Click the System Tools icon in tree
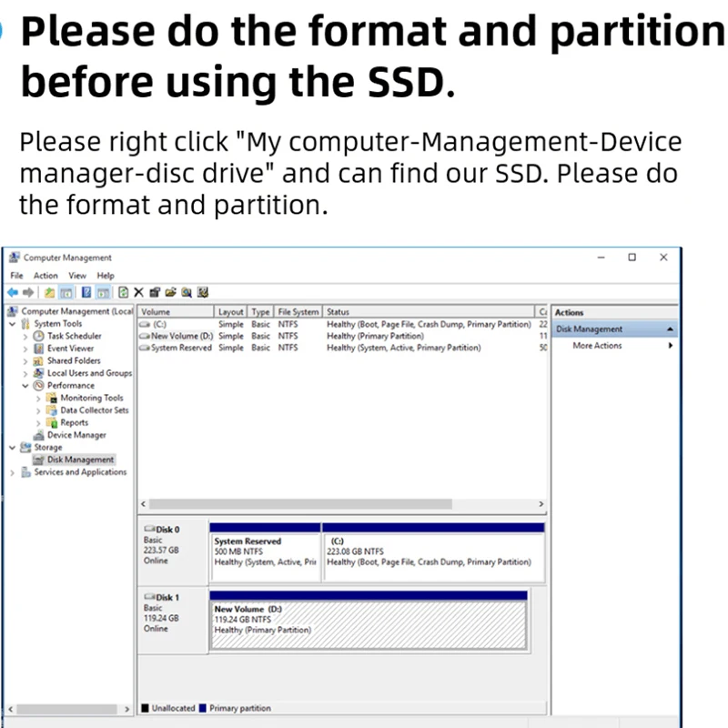 pos(25,324)
